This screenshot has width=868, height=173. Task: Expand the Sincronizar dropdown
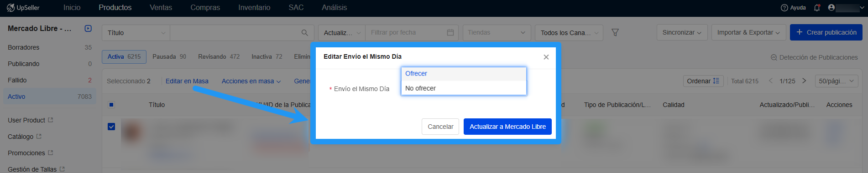682,32
